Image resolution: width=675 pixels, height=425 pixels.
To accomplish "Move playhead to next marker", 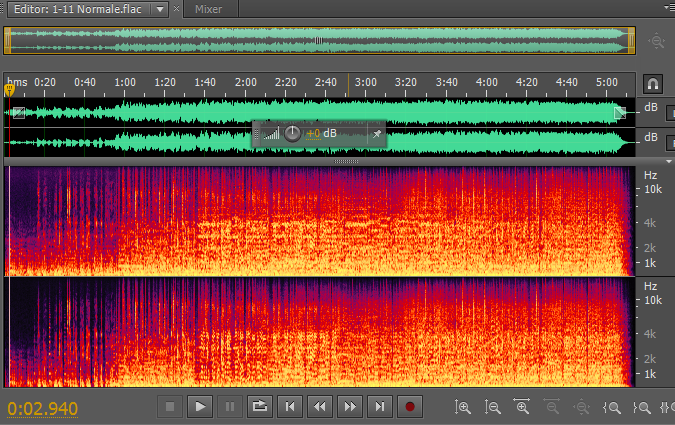I will [379, 407].
